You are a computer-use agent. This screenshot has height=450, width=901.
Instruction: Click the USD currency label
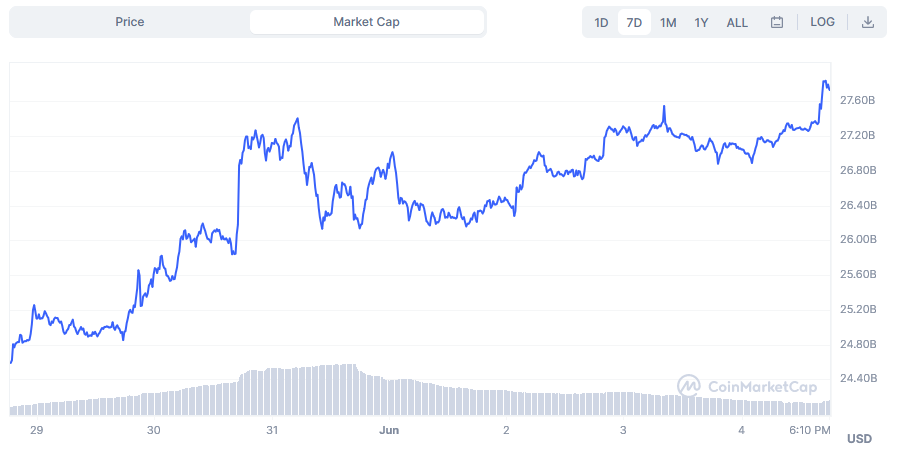(859, 439)
